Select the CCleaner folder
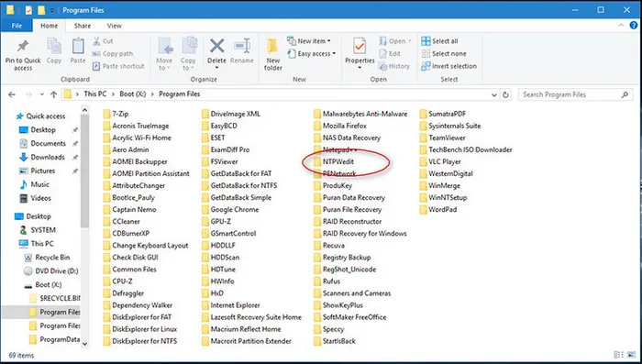The height and width of the screenshot is (364, 642). [127, 222]
